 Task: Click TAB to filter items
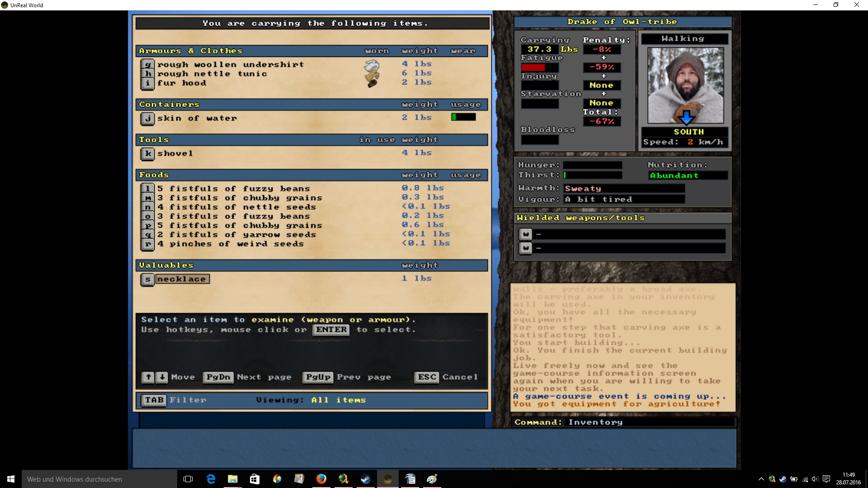tap(154, 400)
